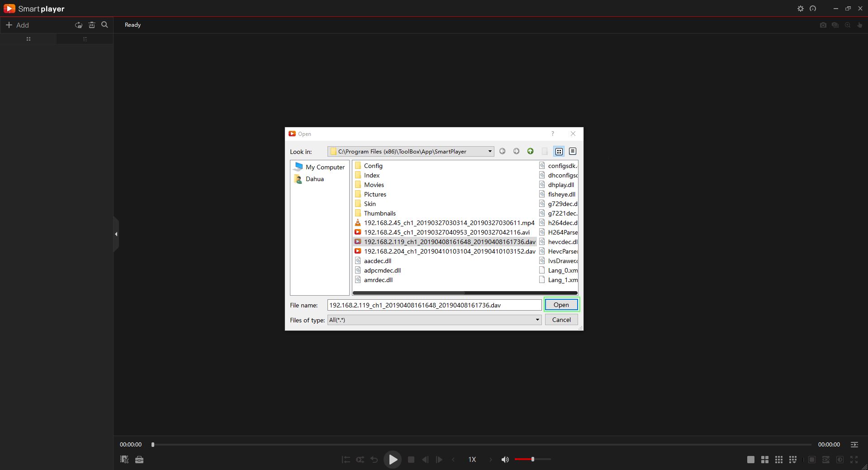Open the settings gear in title bar

pos(800,9)
